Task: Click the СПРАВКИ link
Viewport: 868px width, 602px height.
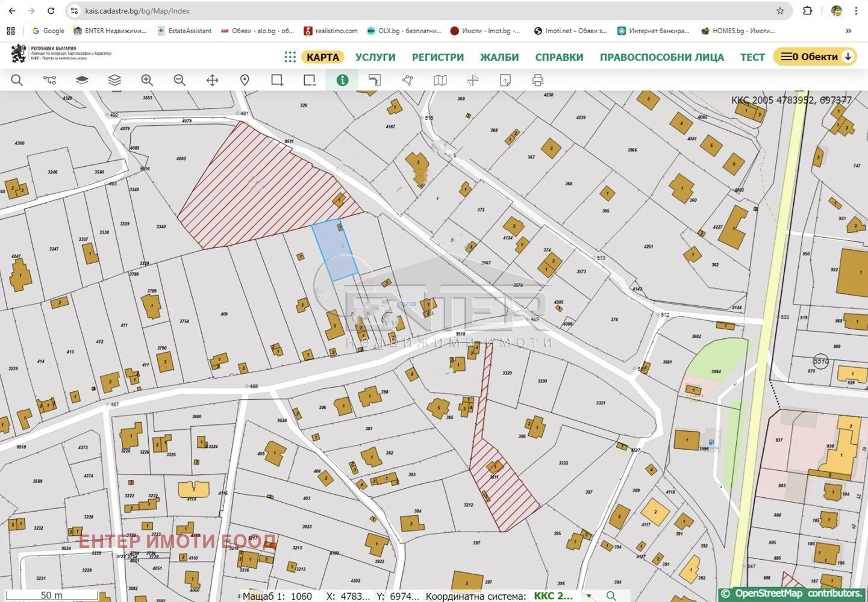Action: click(x=559, y=57)
